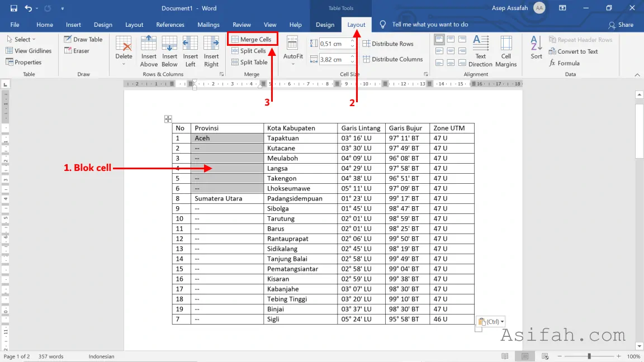Click the Share button

click(621, 25)
